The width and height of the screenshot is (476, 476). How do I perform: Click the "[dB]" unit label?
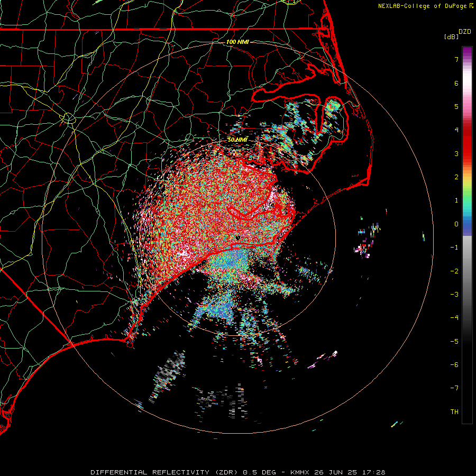452,36
